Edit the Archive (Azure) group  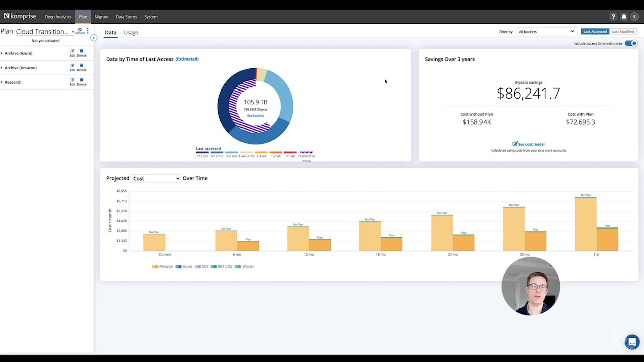(72, 53)
